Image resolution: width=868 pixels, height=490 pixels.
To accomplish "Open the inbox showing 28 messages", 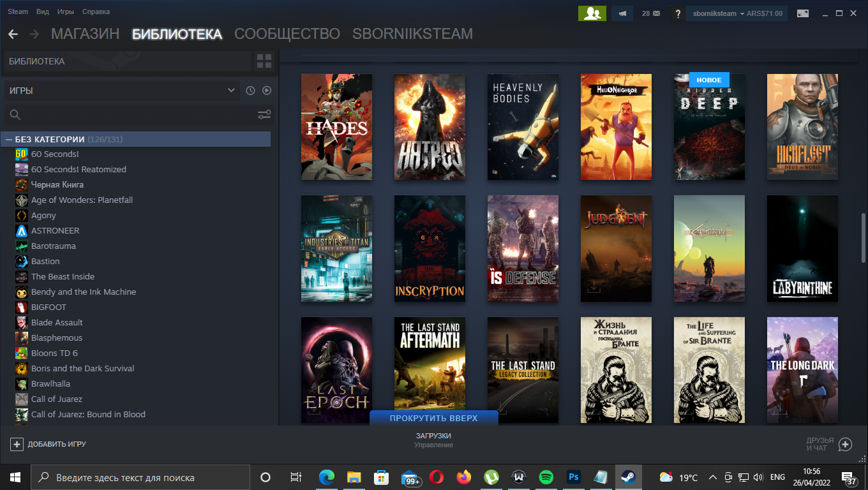I will click(x=651, y=13).
